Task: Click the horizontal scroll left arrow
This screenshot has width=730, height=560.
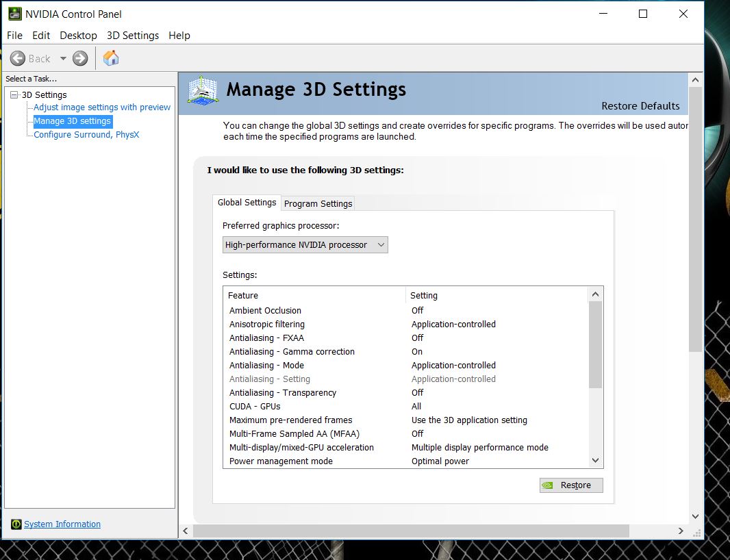Action: [186, 531]
